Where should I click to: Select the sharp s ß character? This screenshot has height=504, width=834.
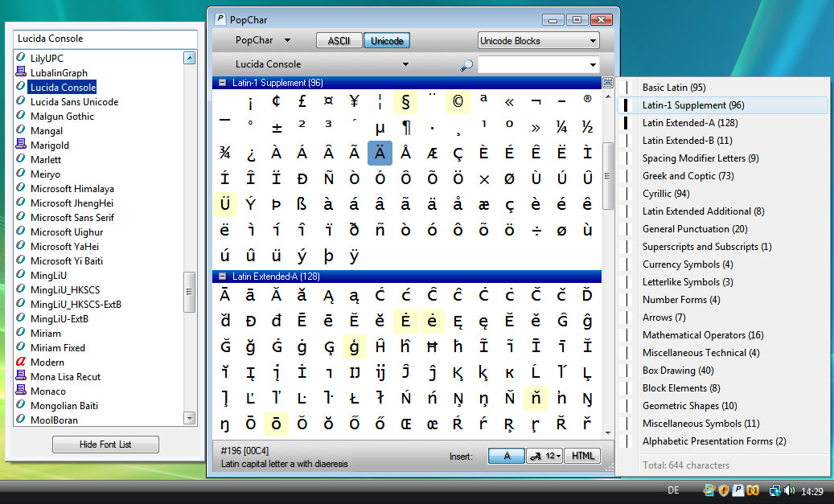[x=302, y=205]
